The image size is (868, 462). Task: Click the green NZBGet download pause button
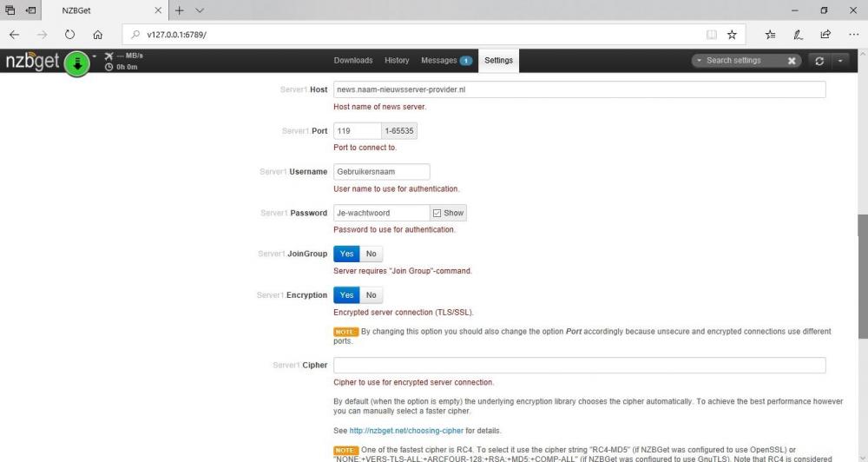[77, 63]
